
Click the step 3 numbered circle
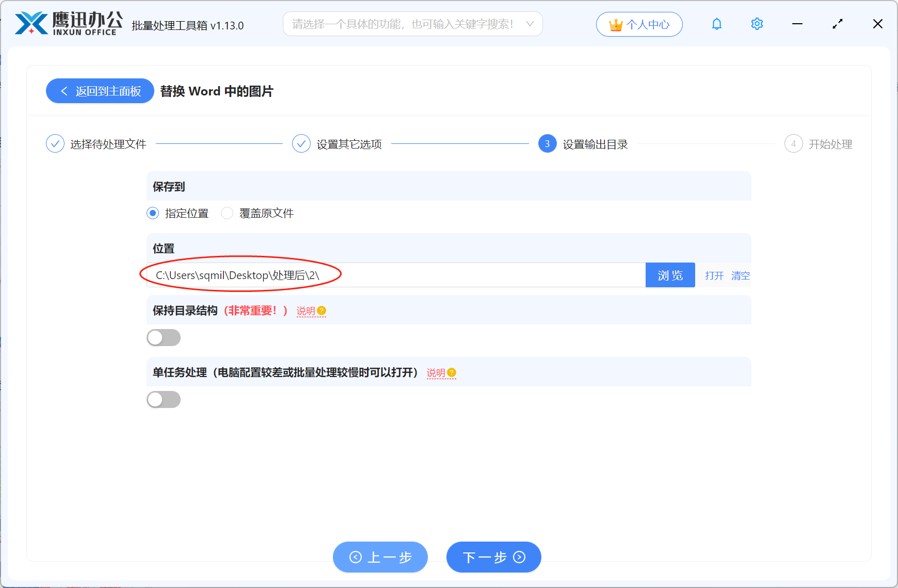coord(547,144)
